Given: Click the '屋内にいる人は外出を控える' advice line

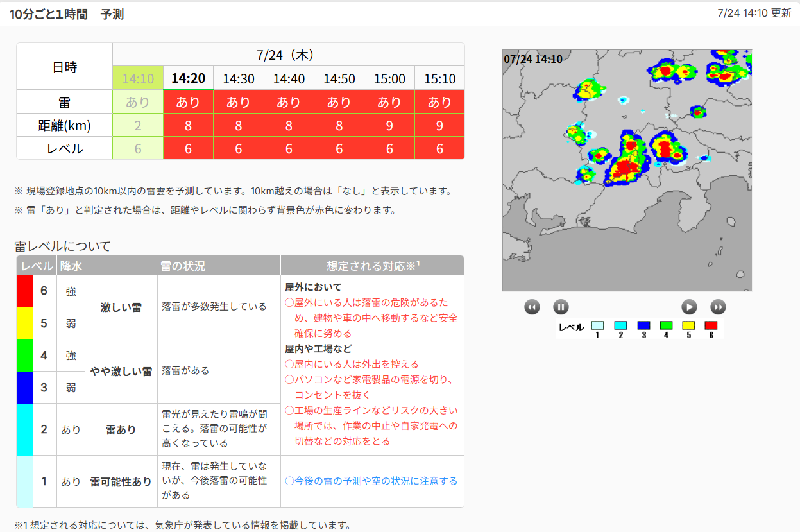Looking at the screenshot, I should (352, 364).
